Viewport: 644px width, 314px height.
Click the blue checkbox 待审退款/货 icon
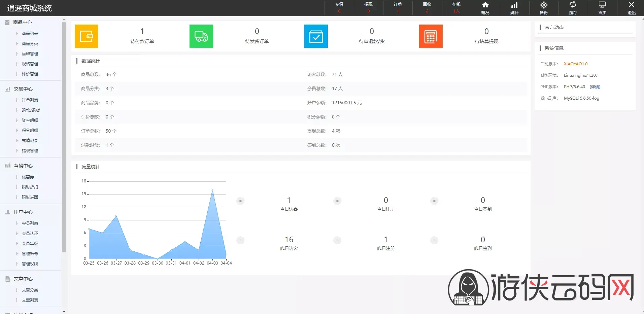click(316, 36)
